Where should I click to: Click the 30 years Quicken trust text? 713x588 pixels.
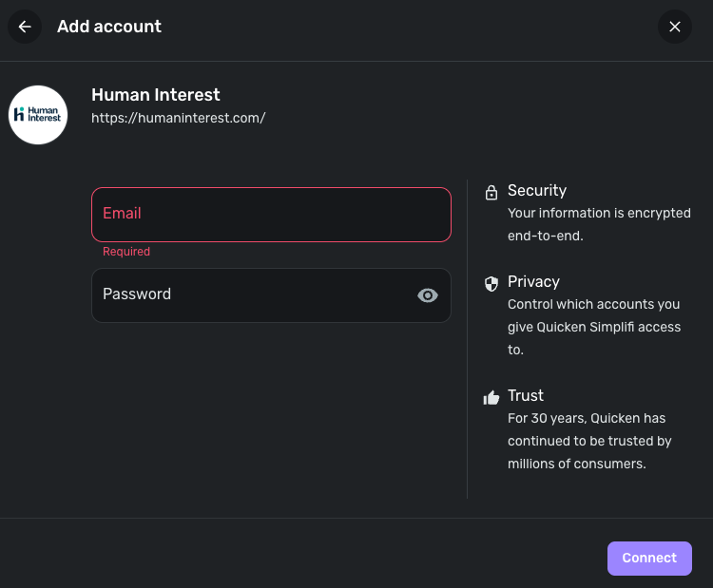tap(589, 441)
